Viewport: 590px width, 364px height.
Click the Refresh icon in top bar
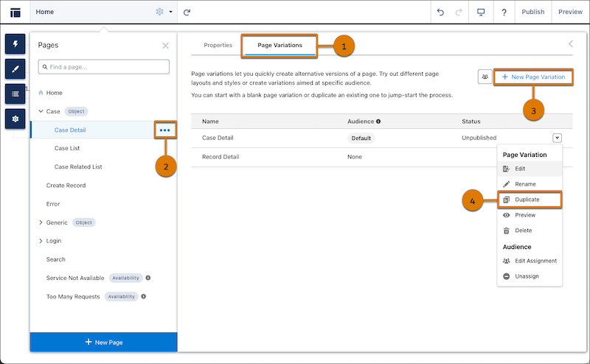187,12
